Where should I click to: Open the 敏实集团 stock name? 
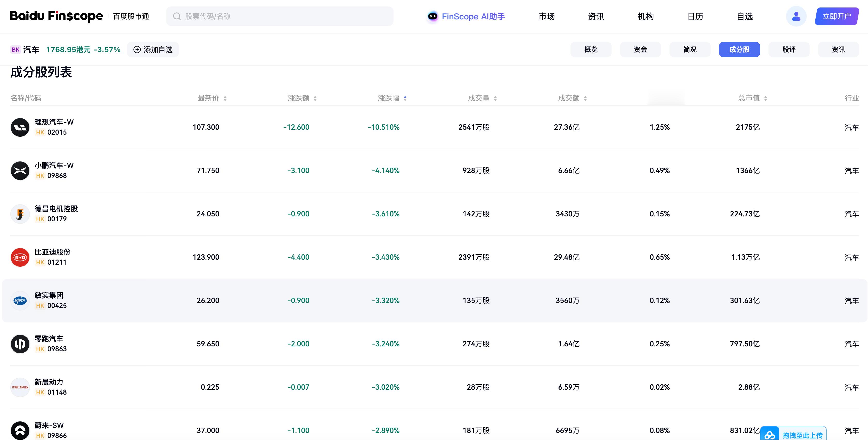tap(49, 295)
